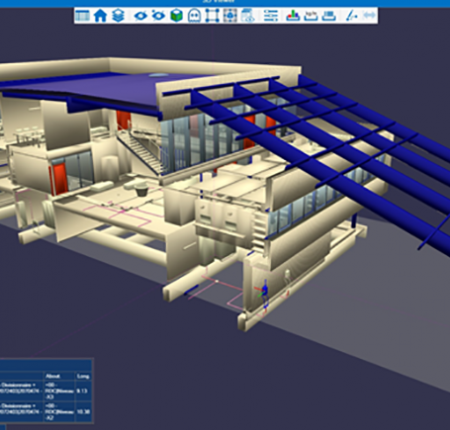The width and height of the screenshot is (450, 430).
Task: Open the sheet with eye preview icon
Action: pyautogui.click(x=248, y=15)
